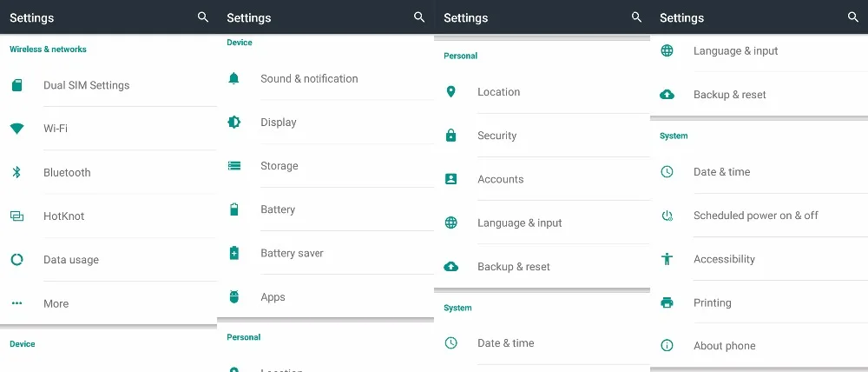This screenshot has width=868, height=372.
Task: Tap the Sound & notification bell icon
Action: [x=234, y=78]
